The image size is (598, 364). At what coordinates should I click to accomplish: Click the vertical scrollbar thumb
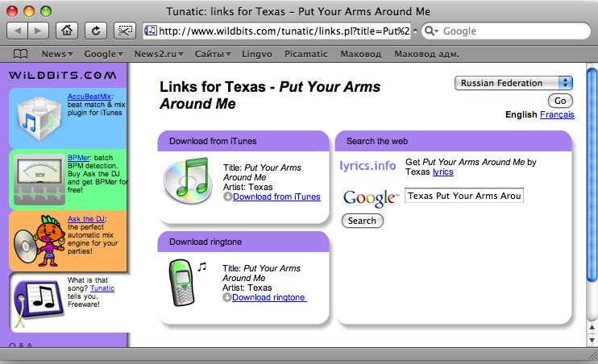[x=592, y=175]
